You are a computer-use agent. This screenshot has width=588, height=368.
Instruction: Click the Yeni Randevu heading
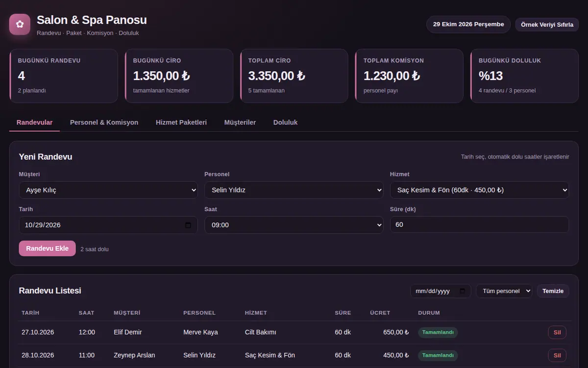click(x=46, y=157)
